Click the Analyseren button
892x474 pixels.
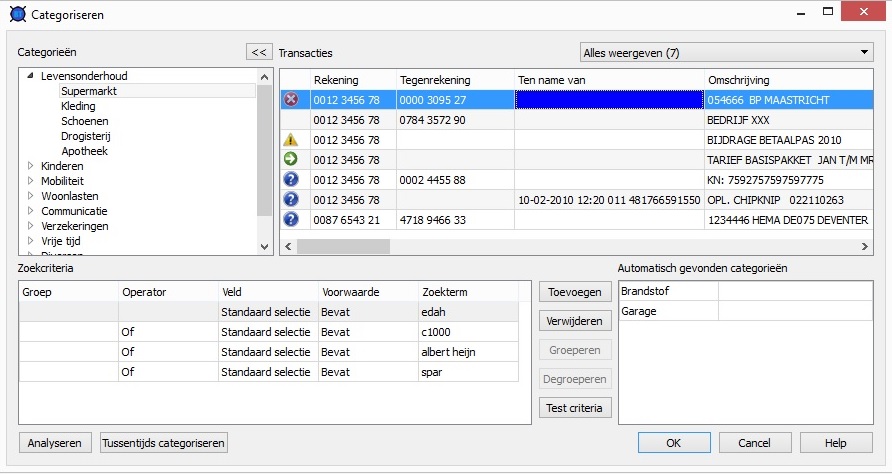tap(56, 443)
